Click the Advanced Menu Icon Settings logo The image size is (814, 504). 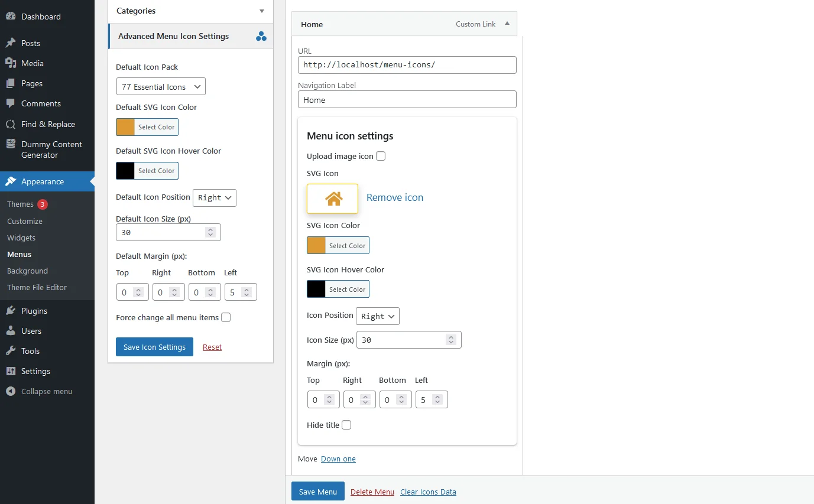point(261,36)
